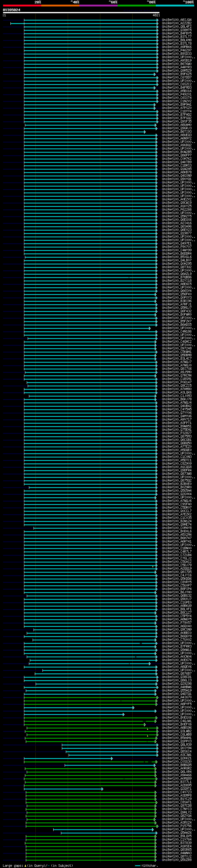Select hit label UniRef100_Q4DTQ1
Viewport: 197px width, 868px height.
pyautogui.click(x=177, y=694)
